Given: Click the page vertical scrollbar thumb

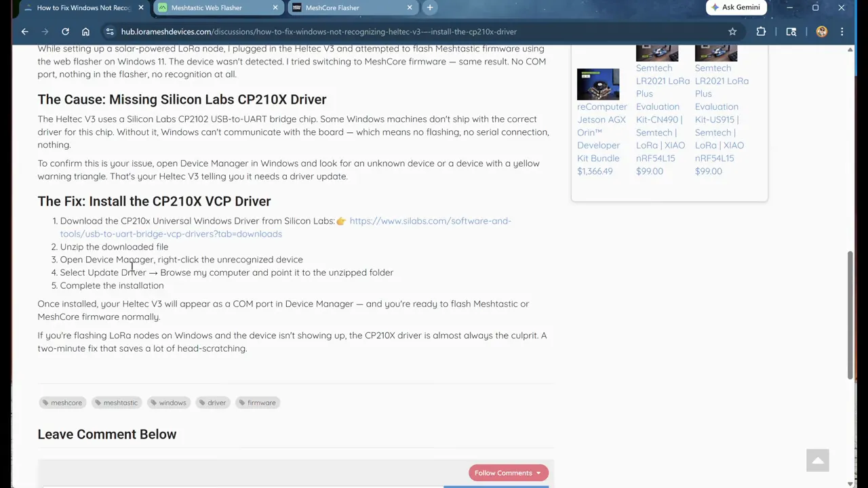Looking at the screenshot, I should 850,315.
